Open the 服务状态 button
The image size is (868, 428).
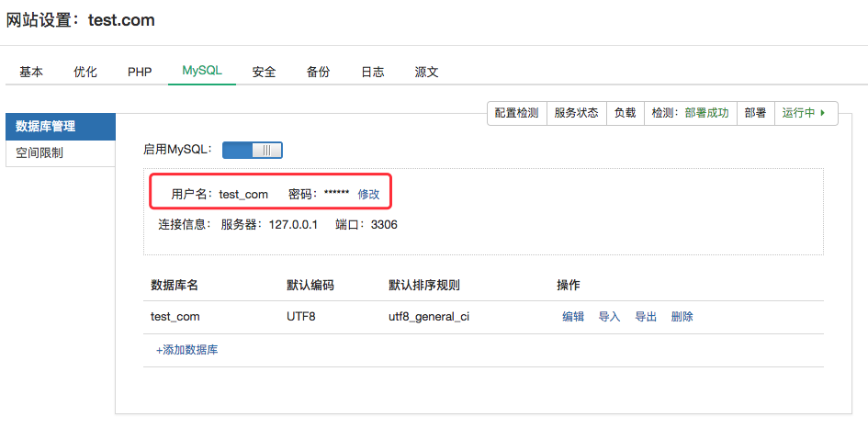576,113
